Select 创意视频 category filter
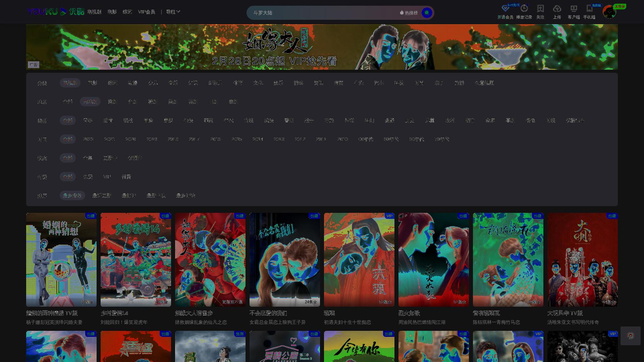Image resolution: width=644 pixels, height=362 pixels. pos(484,83)
